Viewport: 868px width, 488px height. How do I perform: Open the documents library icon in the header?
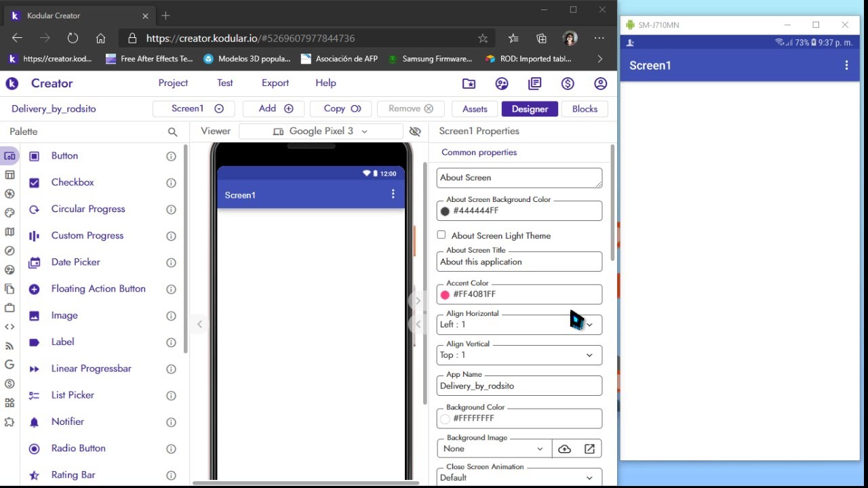coord(535,83)
